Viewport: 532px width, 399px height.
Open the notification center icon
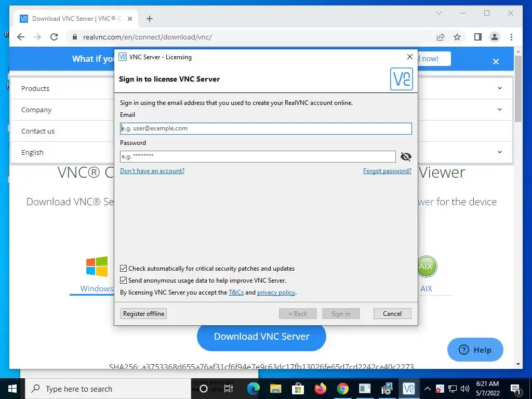(516, 389)
